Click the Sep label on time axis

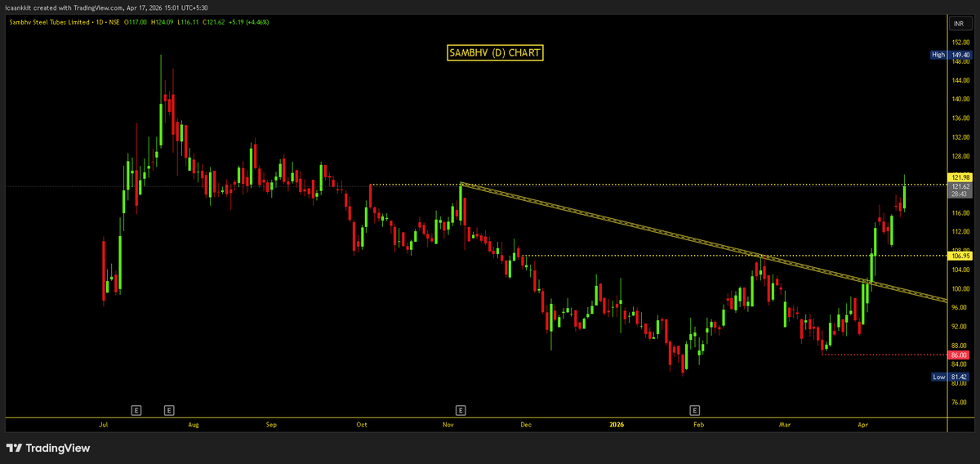click(272, 425)
